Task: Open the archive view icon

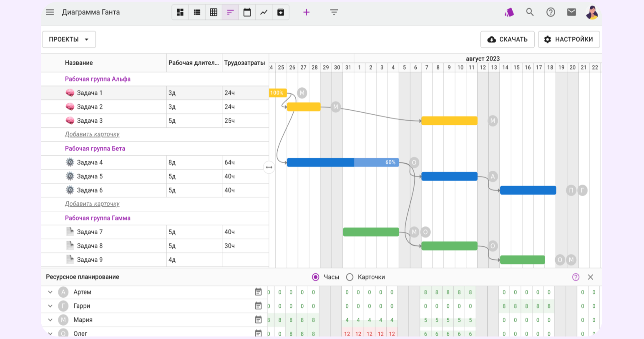Action: coord(281,13)
